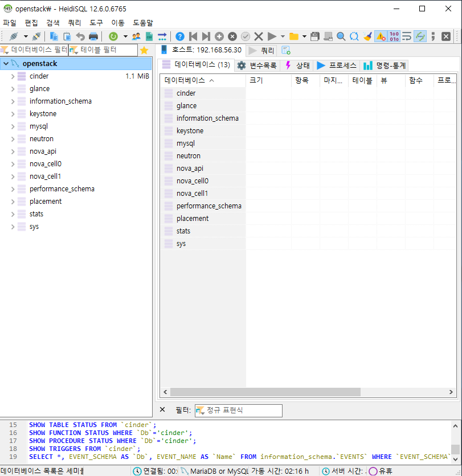This screenshot has width=462, height=476.
Task: Click the load SQL file folder icon
Action: point(294,36)
